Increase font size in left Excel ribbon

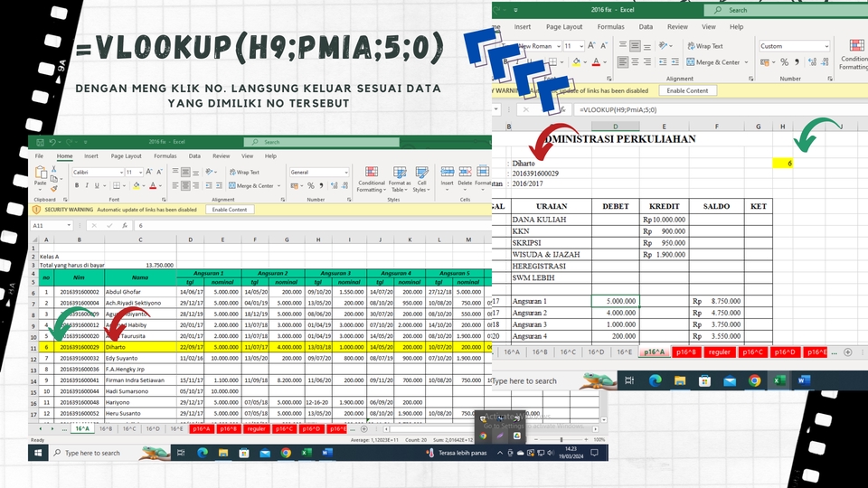click(x=149, y=172)
